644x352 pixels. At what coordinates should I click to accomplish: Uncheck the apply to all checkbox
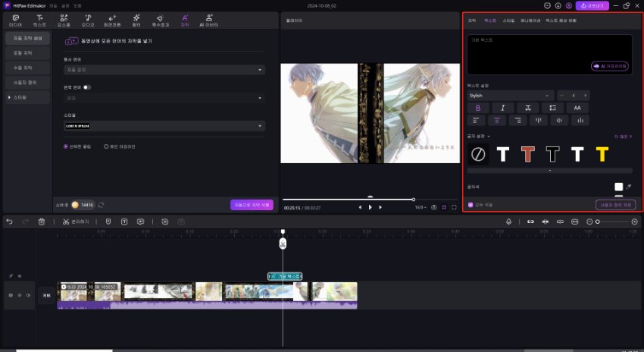coord(470,205)
